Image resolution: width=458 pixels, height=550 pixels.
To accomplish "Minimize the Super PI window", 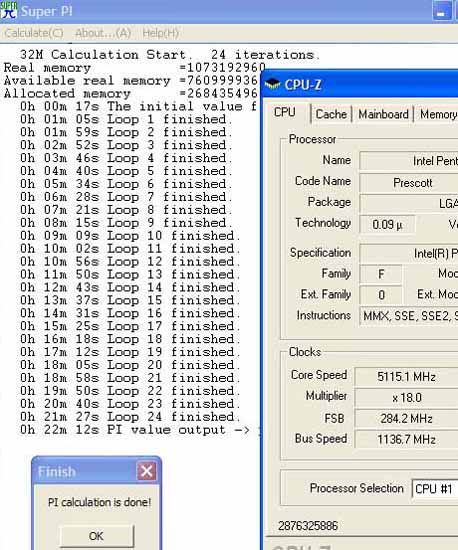I will point(441,11).
